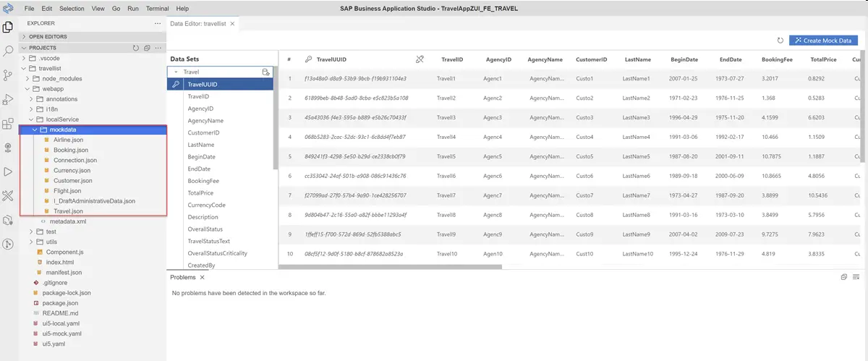Open the Edit menu
This screenshot has width=868, height=361.
pos(47,8)
